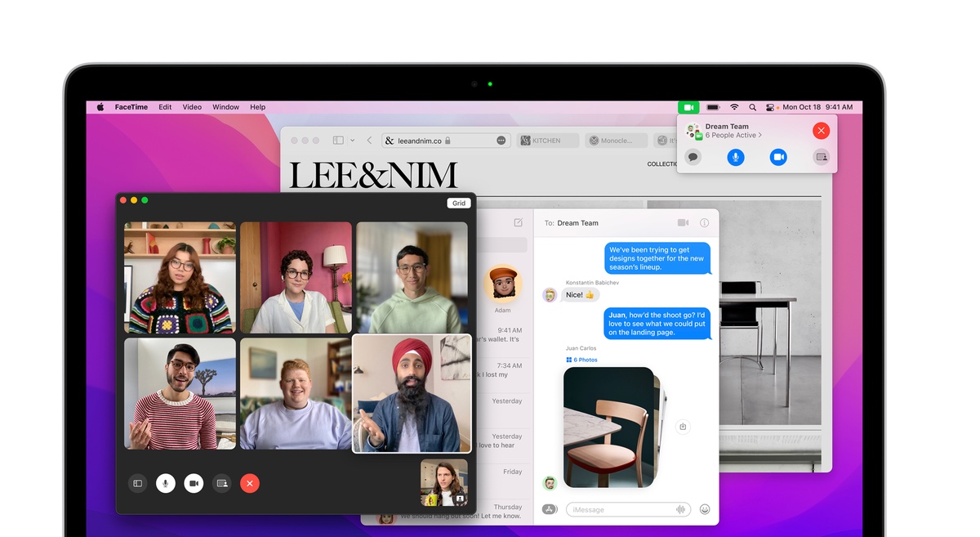The image size is (980, 537).
Task: Open the Dream Team group avatar in call panel
Action: click(x=693, y=131)
